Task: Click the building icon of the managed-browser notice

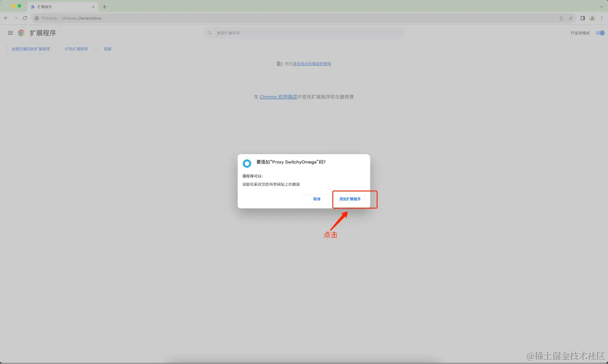Action: pyautogui.click(x=279, y=64)
